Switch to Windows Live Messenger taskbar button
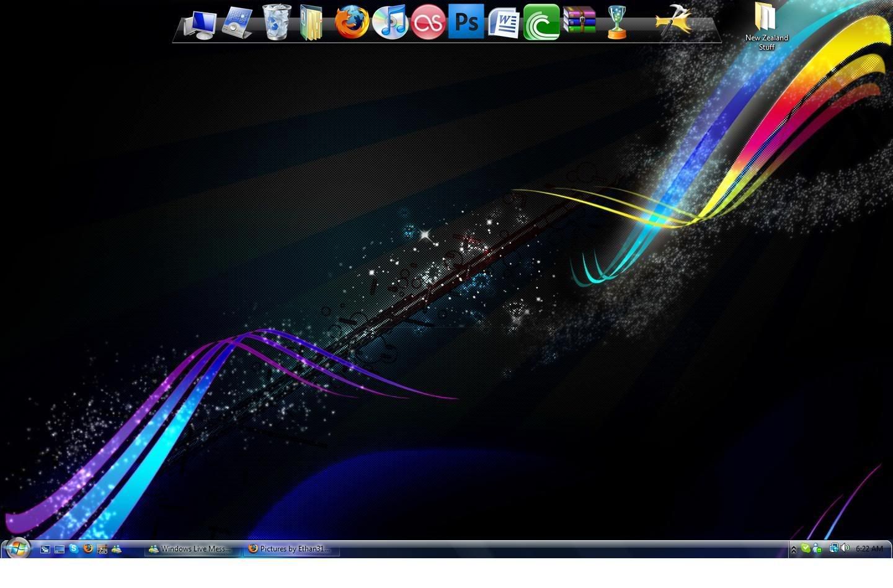This screenshot has width=893, height=588. tap(192, 549)
